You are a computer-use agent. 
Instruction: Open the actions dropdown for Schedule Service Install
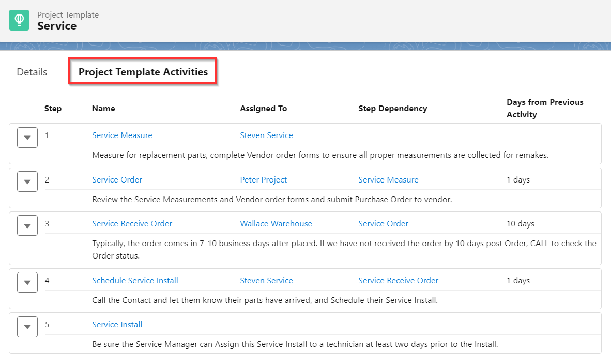(27, 282)
